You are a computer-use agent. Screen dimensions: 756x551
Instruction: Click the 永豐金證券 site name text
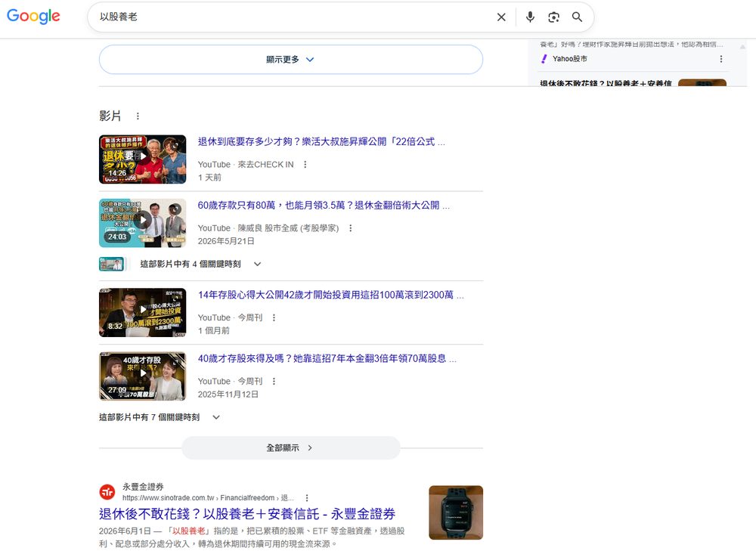pos(143,487)
